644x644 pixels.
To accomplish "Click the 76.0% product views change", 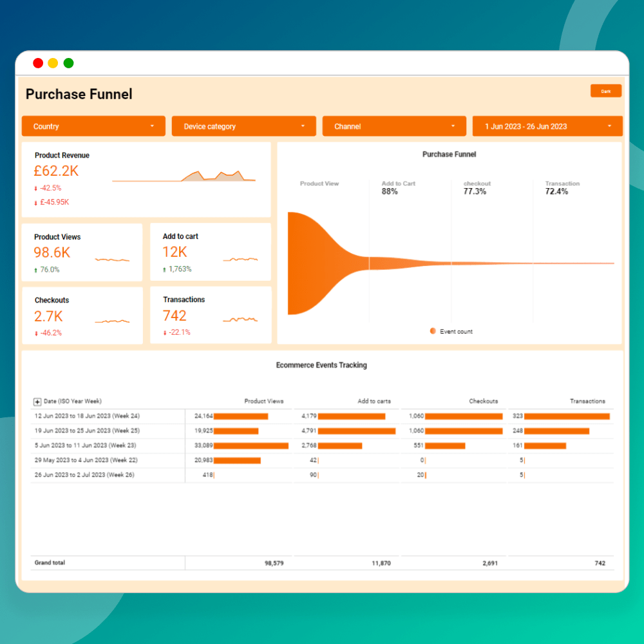I will click(x=47, y=270).
